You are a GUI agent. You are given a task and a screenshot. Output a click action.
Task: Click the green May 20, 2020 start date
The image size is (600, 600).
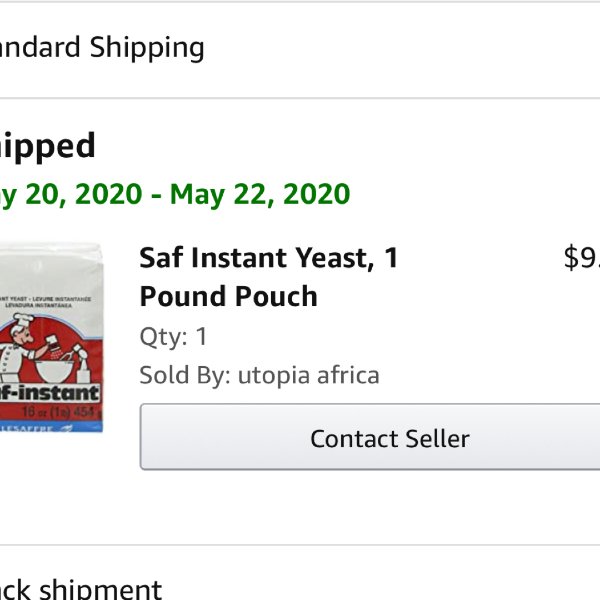coord(71,194)
